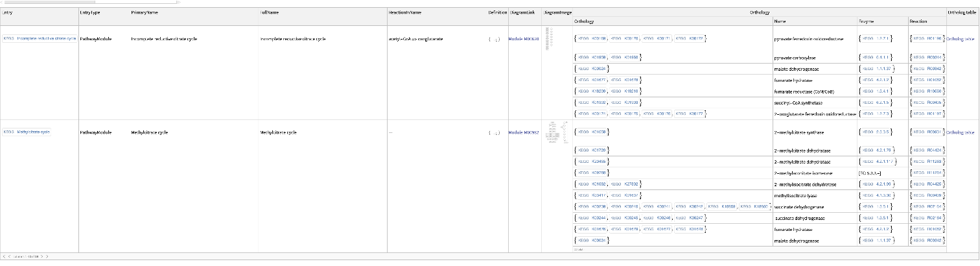Click the KEGG Incomplete reductive citrate cycle entity
This screenshot has width=980, height=266.
40,40
